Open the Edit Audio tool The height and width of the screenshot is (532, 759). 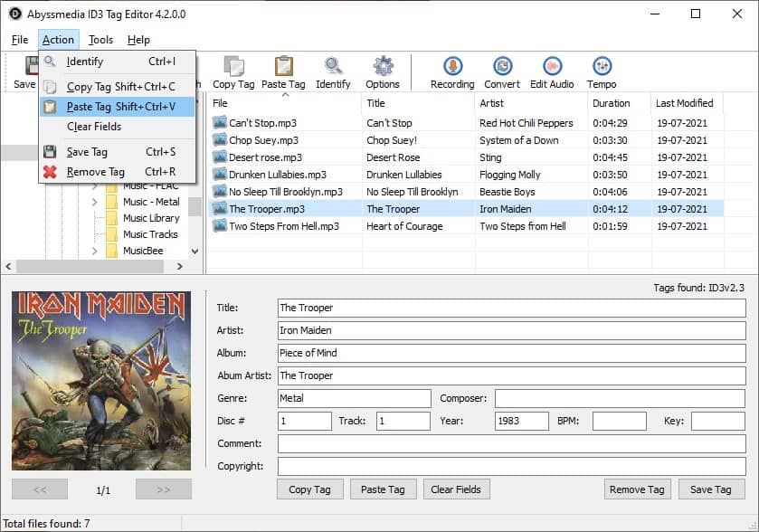point(552,66)
